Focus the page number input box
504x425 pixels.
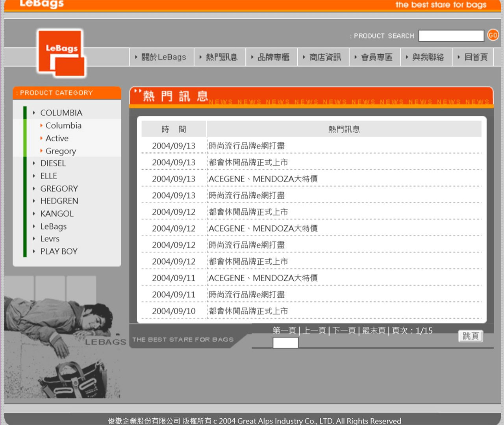tap(285, 343)
